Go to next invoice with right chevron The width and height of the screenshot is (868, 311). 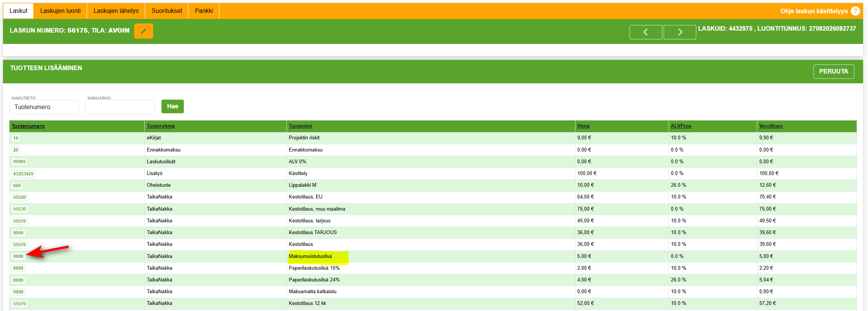coord(680,32)
